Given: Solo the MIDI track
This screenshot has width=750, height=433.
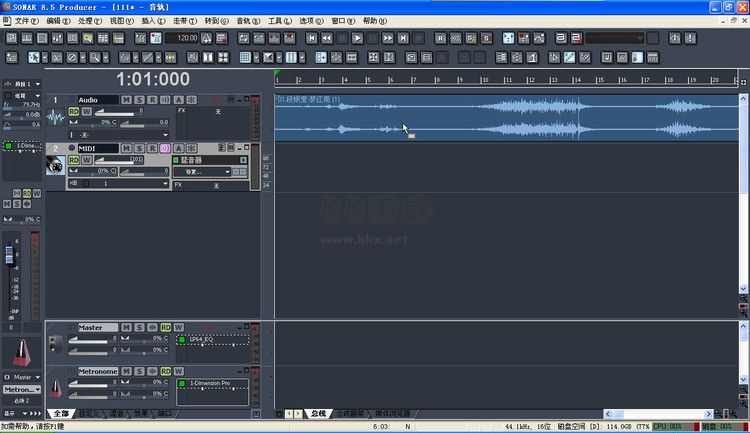Looking at the screenshot, I should 139,148.
